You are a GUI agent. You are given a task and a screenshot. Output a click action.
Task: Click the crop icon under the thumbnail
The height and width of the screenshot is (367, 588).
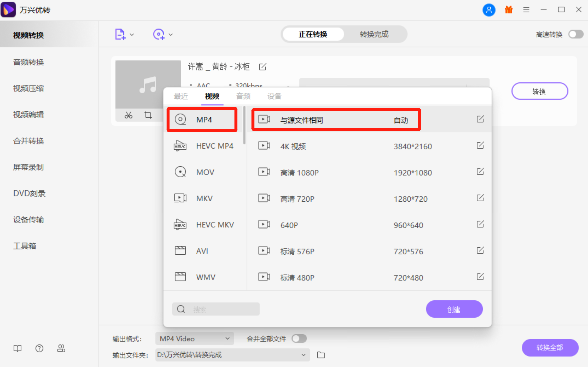click(x=148, y=115)
